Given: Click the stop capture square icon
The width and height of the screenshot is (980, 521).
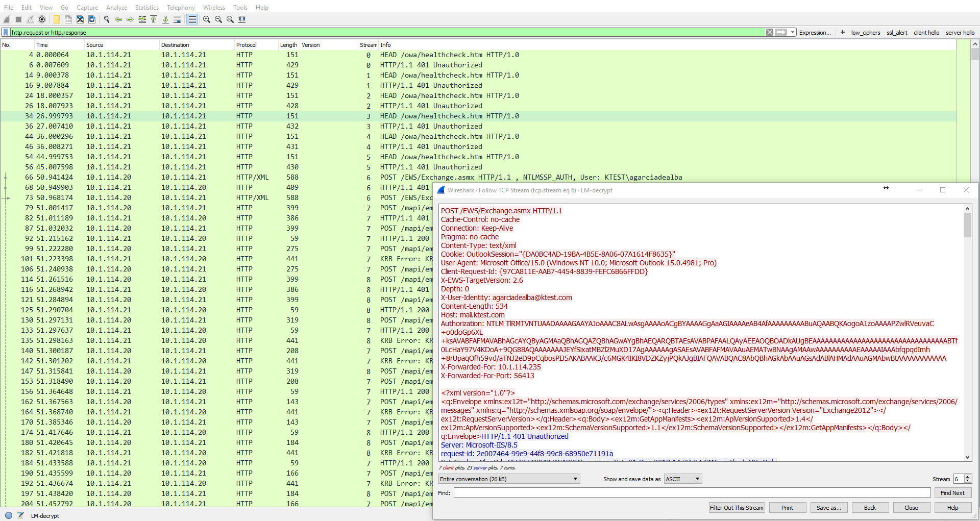Looking at the screenshot, I should tap(18, 19).
